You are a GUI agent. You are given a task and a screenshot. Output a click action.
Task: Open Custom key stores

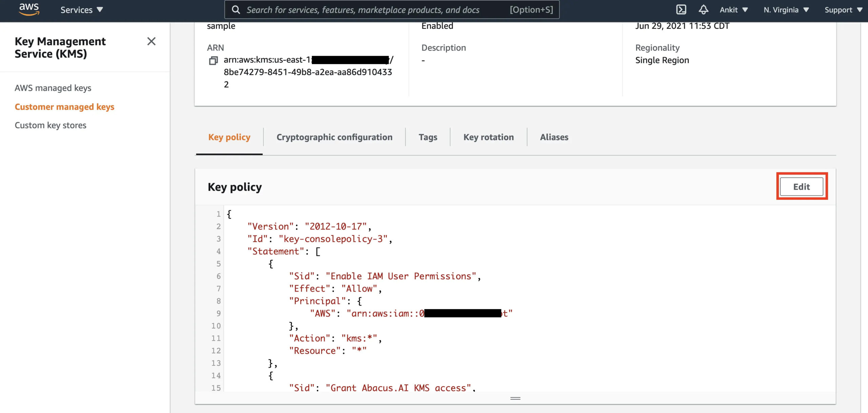click(50, 125)
